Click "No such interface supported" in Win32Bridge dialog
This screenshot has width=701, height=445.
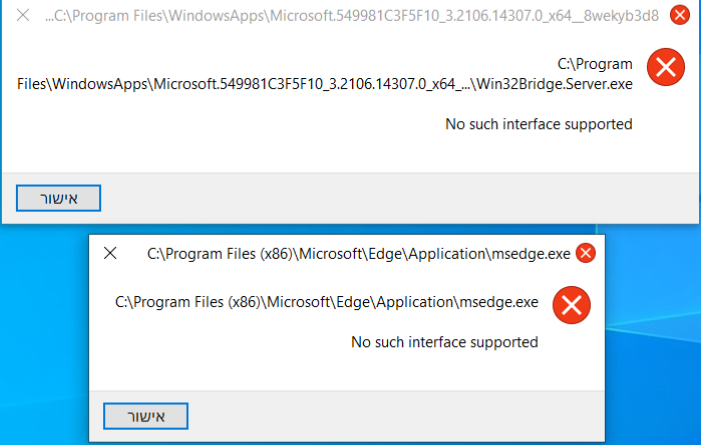tap(539, 124)
